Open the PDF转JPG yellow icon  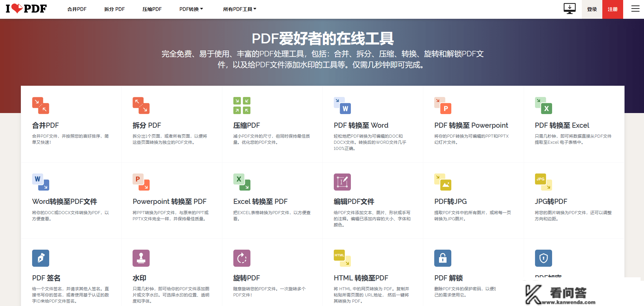(443, 182)
